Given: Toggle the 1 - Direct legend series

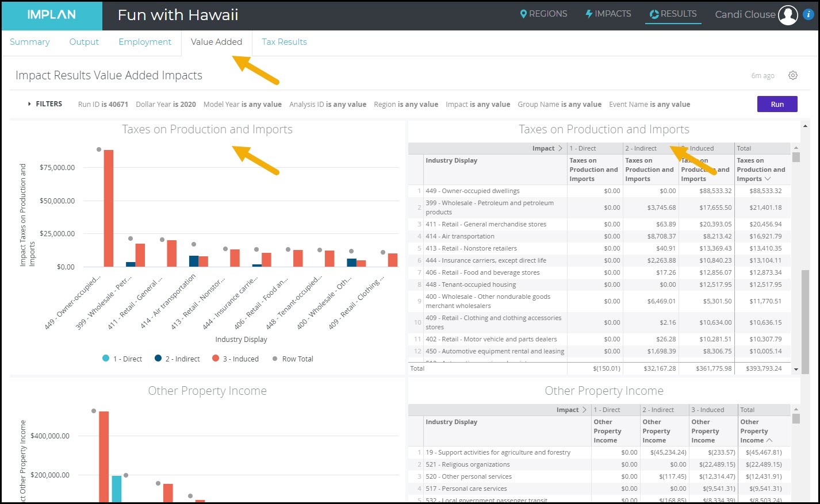Looking at the screenshot, I should click(106, 359).
